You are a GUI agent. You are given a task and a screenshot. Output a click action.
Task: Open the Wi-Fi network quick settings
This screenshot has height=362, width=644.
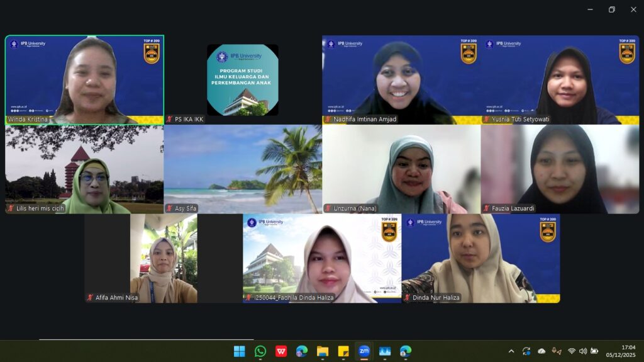click(572, 351)
